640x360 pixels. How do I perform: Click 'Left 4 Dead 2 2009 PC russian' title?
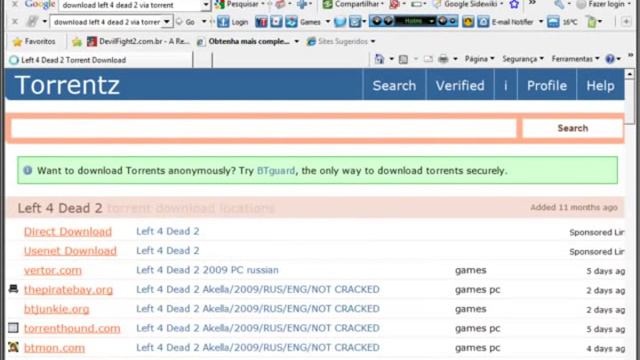pyautogui.click(x=207, y=270)
